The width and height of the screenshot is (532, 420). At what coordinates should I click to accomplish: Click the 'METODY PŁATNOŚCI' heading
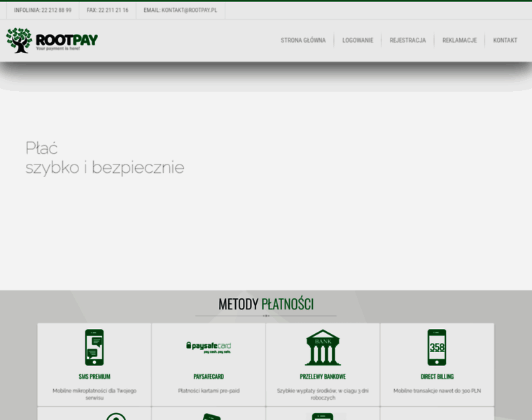[x=266, y=304]
